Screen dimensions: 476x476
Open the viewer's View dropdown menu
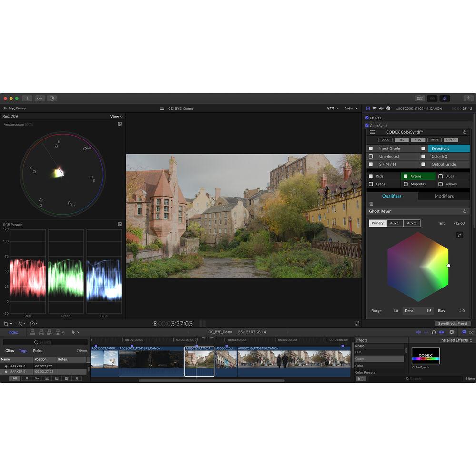point(351,109)
